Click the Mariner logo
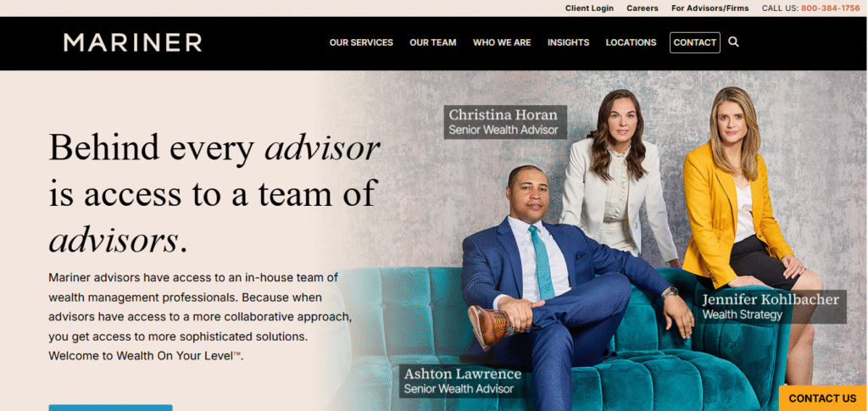This screenshot has width=868, height=411. 133,42
